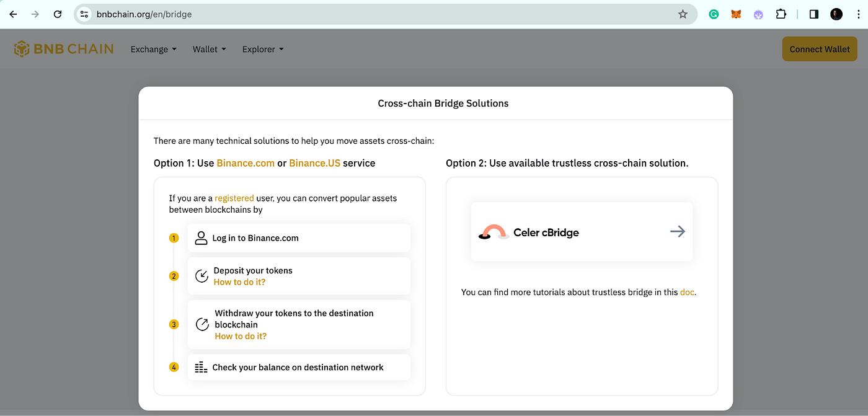Click the browser forward arrow

(x=35, y=14)
